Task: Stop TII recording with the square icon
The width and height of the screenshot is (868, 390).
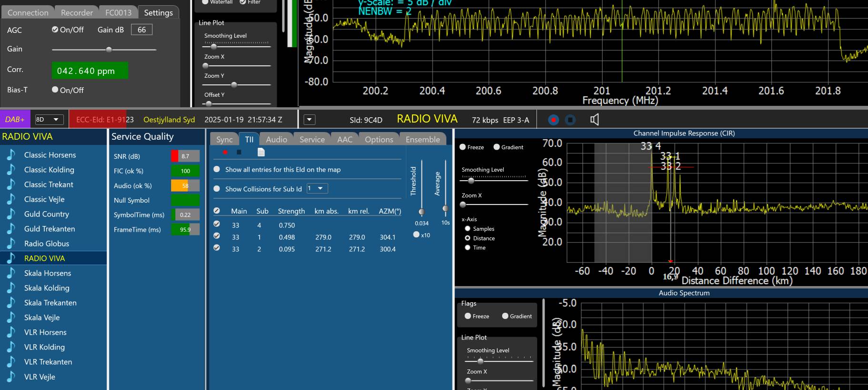Action: [x=239, y=152]
